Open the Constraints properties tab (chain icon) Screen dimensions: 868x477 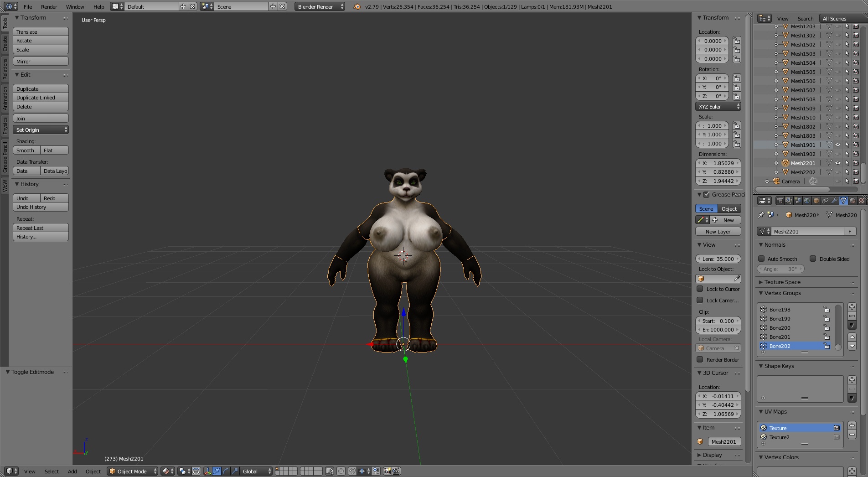pos(825,201)
